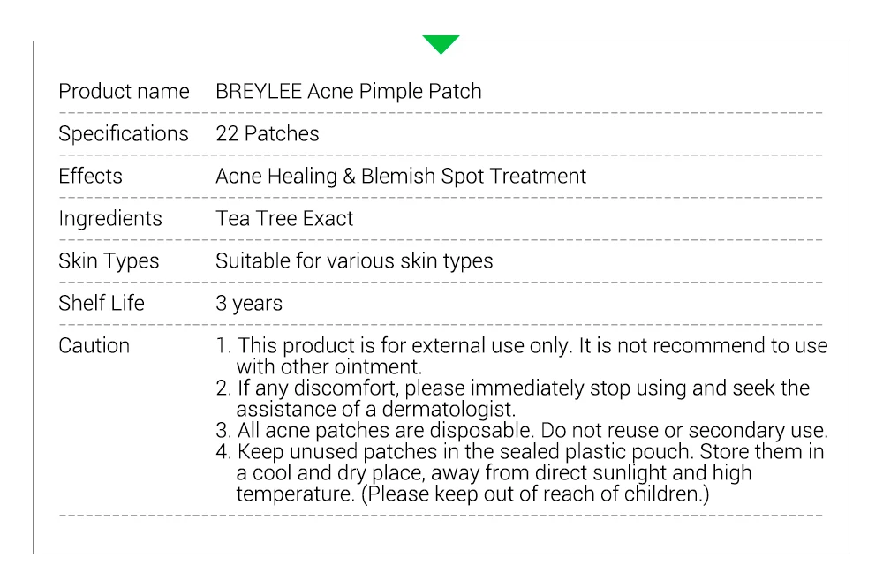Click the 'with other ointment.' line
The image size is (883, 588).
point(328,366)
